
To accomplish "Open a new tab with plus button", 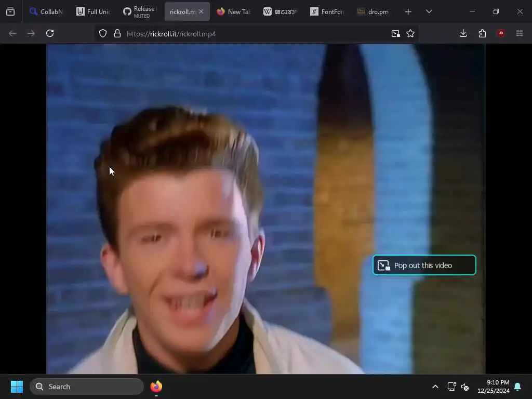I will tap(408, 12).
